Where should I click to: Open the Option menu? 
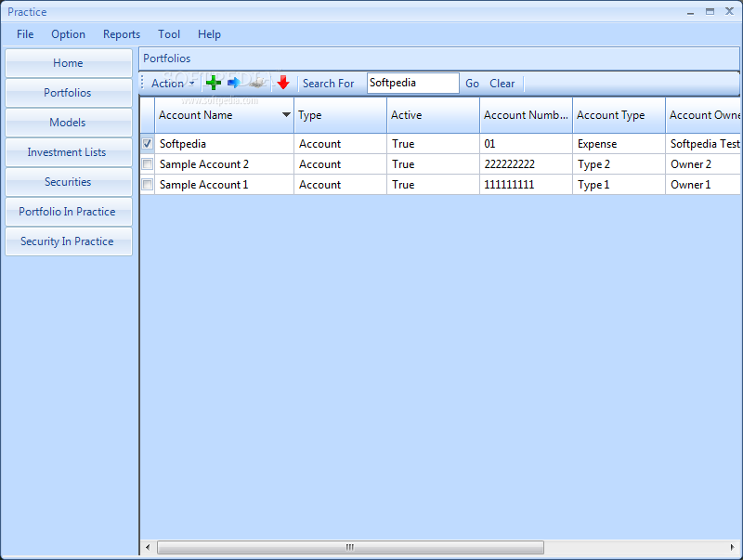coord(68,34)
